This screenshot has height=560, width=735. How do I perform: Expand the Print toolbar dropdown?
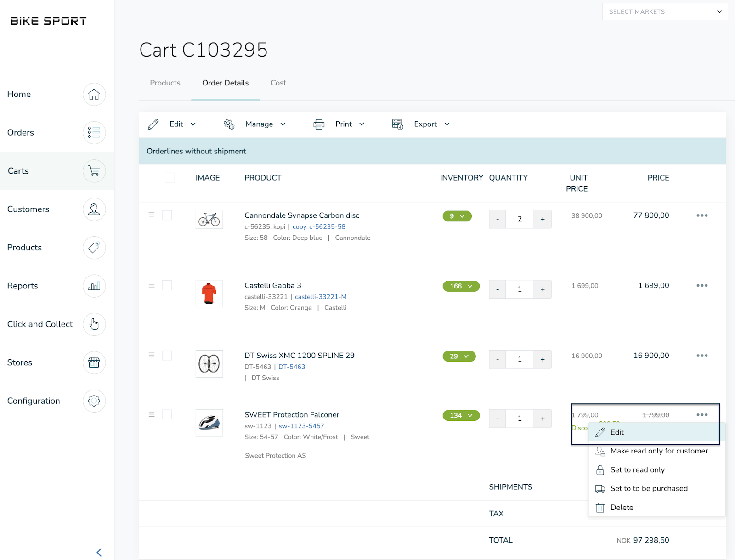362,124
